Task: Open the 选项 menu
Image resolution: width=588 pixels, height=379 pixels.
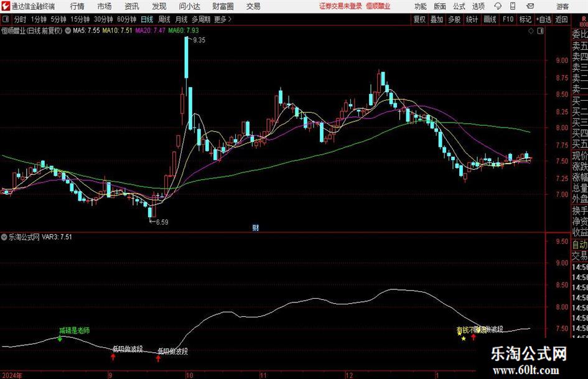Action: click(478, 6)
